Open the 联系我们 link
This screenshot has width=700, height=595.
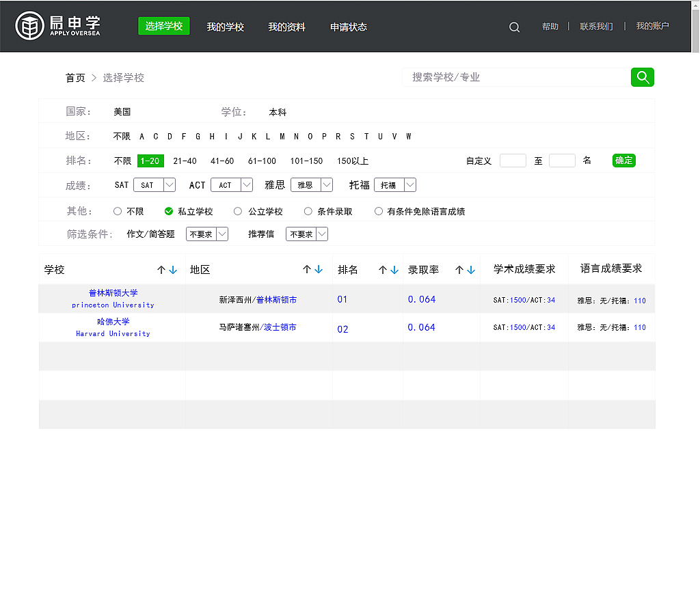[x=596, y=27]
